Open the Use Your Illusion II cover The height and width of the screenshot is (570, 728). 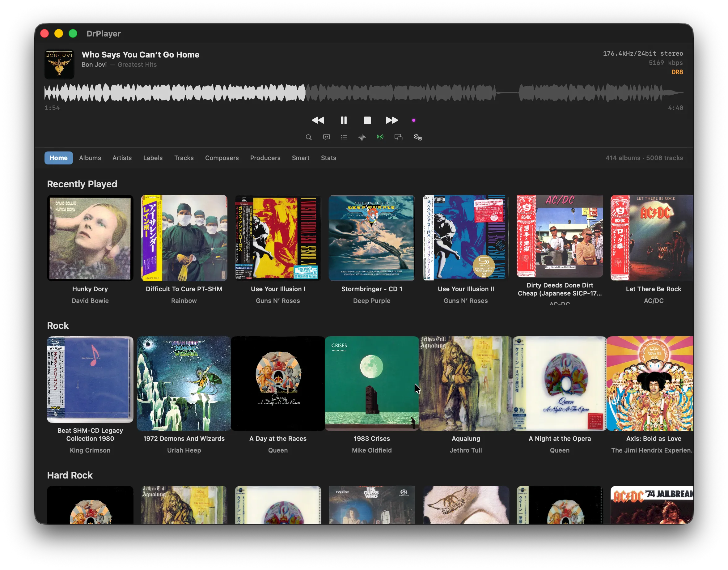pyautogui.click(x=466, y=238)
